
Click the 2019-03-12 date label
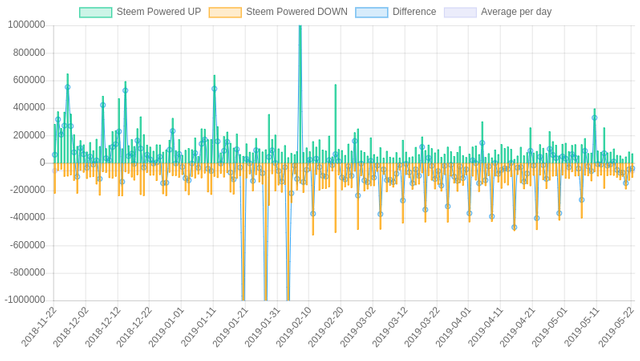(x=390, y=327)
